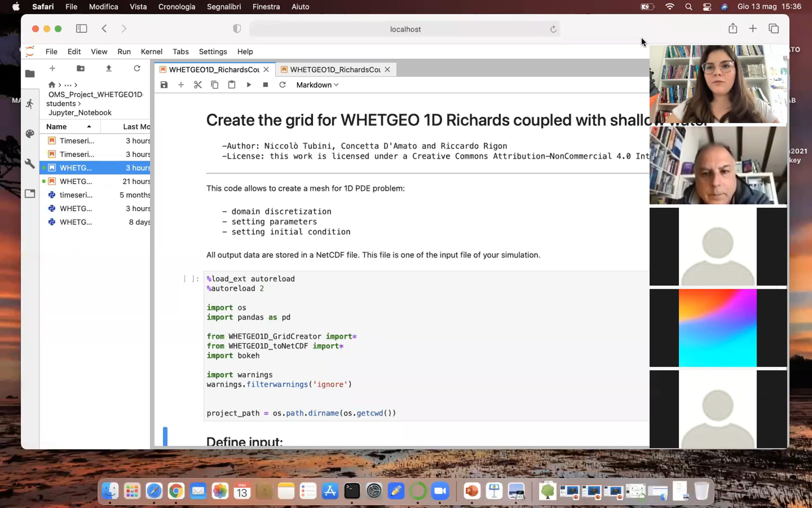812x508 pixels.
Task: Open Control Center in the menu bar
Action: 707,7
